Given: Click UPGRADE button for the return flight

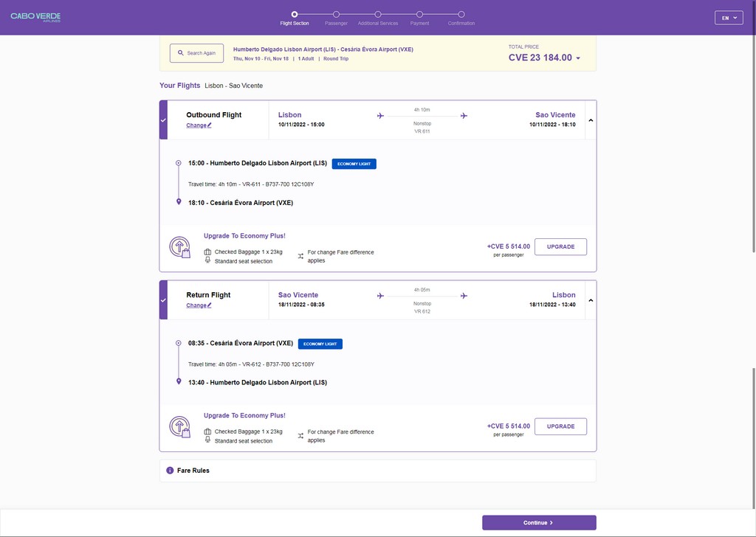Looking at the screenshot, I should pyautogui.click(x=561, y=426).
